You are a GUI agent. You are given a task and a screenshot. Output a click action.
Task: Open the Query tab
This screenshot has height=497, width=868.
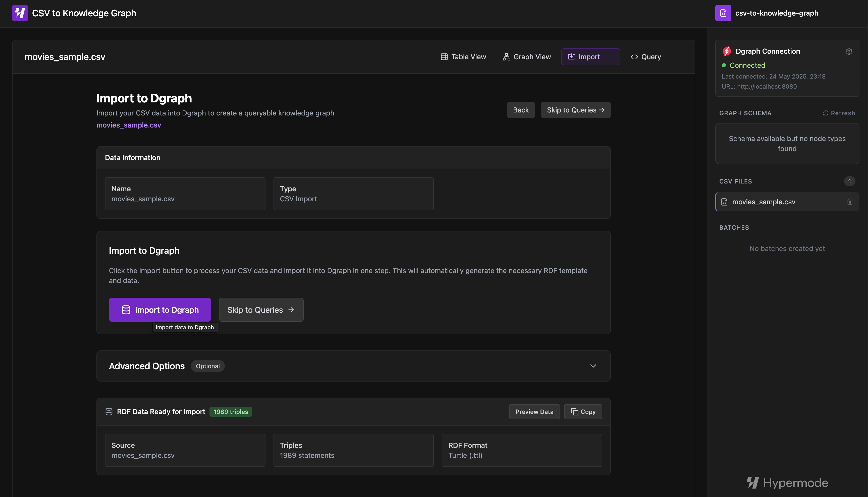(x=645, y=57)
